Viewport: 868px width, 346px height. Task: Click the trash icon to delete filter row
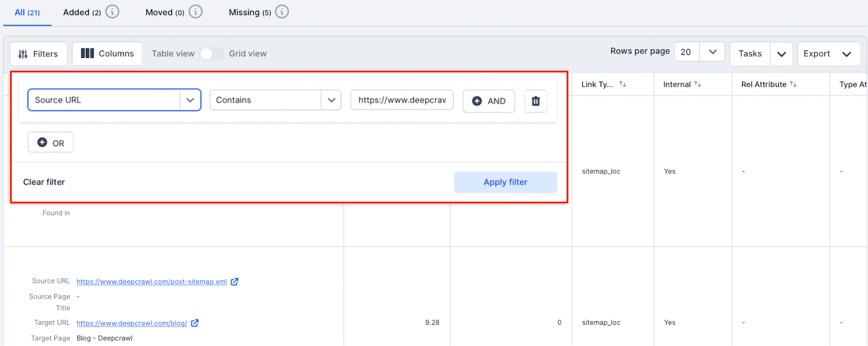click(x=535, y=101)
